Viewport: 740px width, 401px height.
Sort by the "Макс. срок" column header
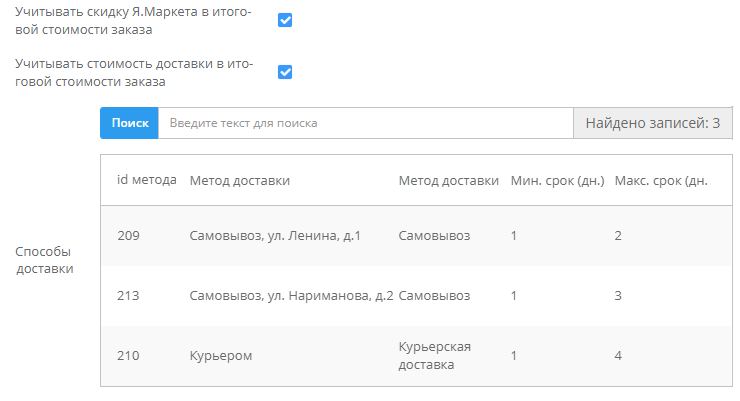[661, 180]
